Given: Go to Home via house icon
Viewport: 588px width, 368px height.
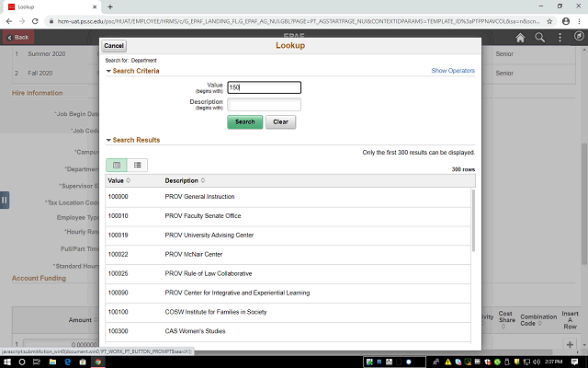Looking at the screenshot, I should 520,38.
